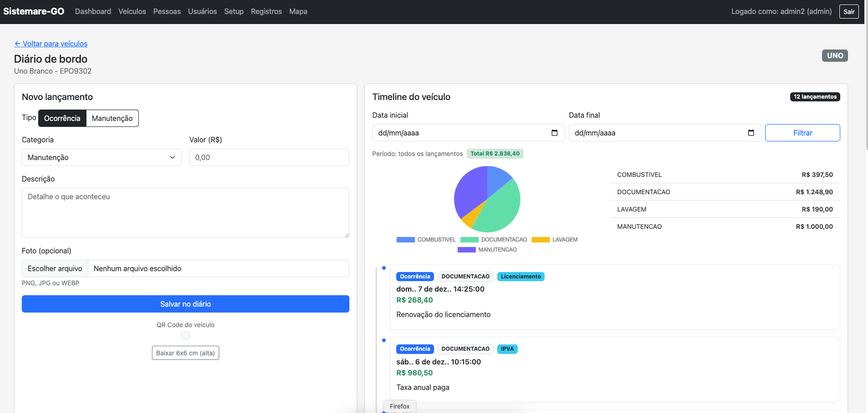Click the UNO badge
The width and height of the screenshot is (868, 413).
835,55
